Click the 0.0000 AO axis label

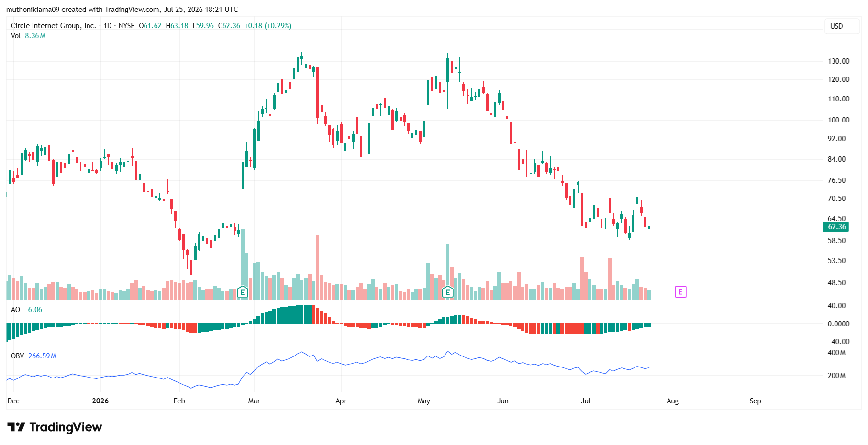[x=838, y=324]
